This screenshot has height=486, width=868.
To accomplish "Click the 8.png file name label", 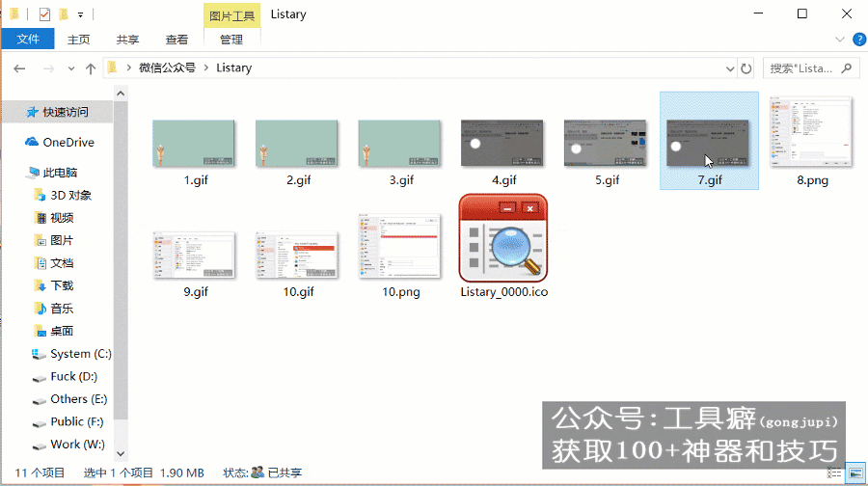I will (x=813, y=180).
